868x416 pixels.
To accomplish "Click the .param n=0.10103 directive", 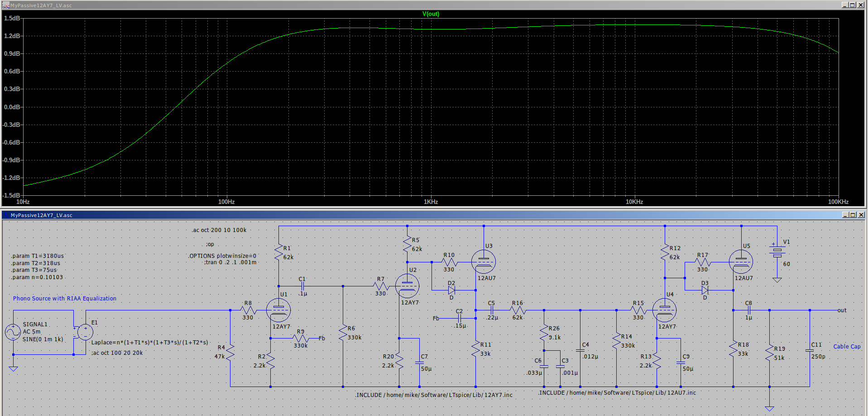I will click(37, 277).
